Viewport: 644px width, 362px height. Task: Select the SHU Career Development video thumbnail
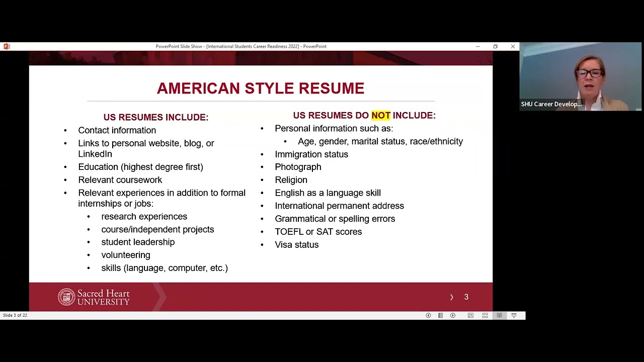[581, 76]
